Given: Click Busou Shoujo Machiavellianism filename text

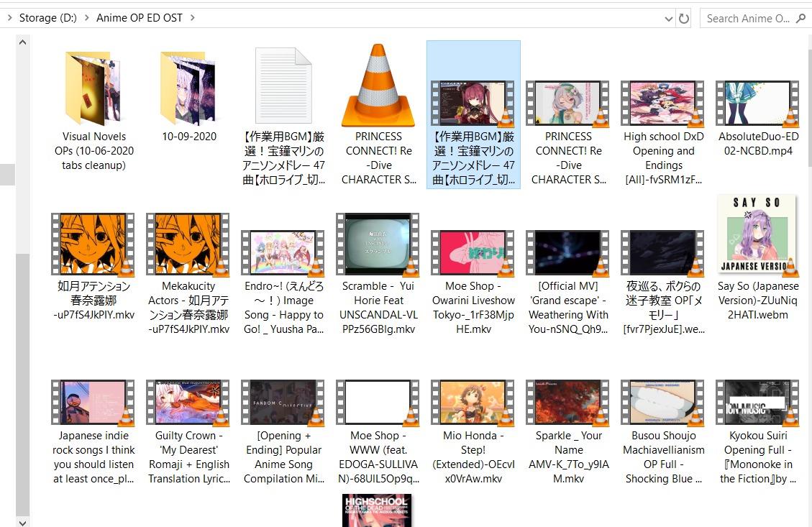Looking at the screenshot, I should [663, 457].
